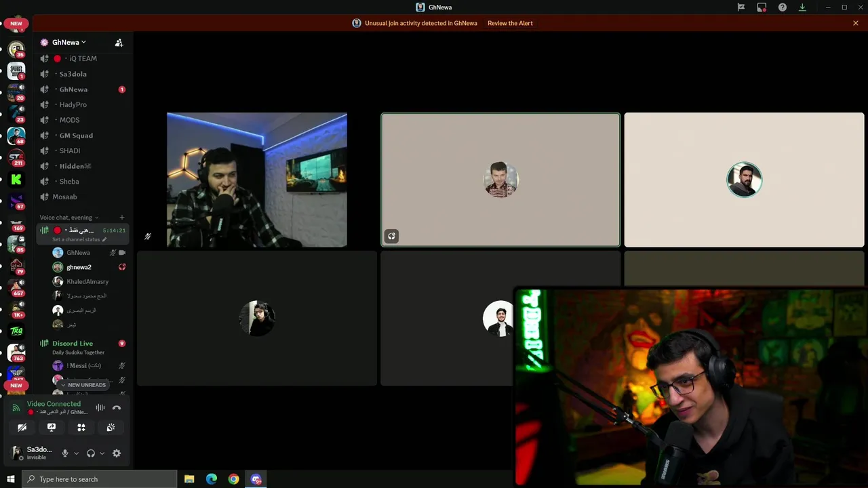Toggle headphone deafen in user panel
Image resolution: width=868 pixels, height=488 pixels.
(x=91, y=453)
